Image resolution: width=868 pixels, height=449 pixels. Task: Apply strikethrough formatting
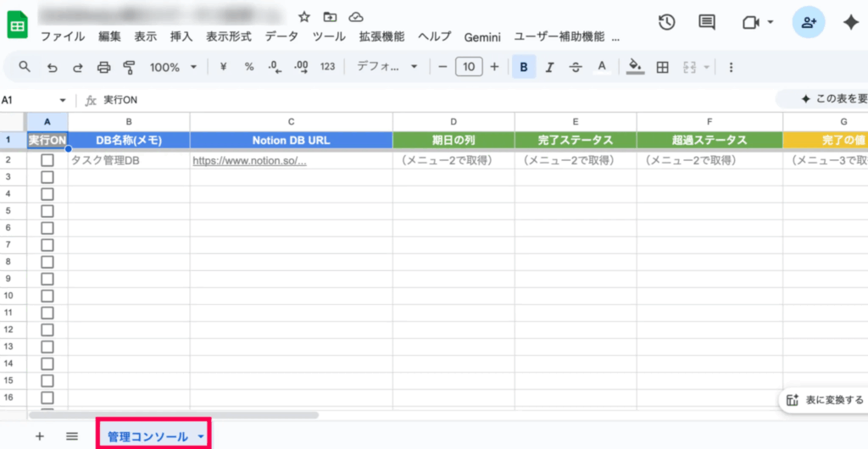[x=576, y=67]
